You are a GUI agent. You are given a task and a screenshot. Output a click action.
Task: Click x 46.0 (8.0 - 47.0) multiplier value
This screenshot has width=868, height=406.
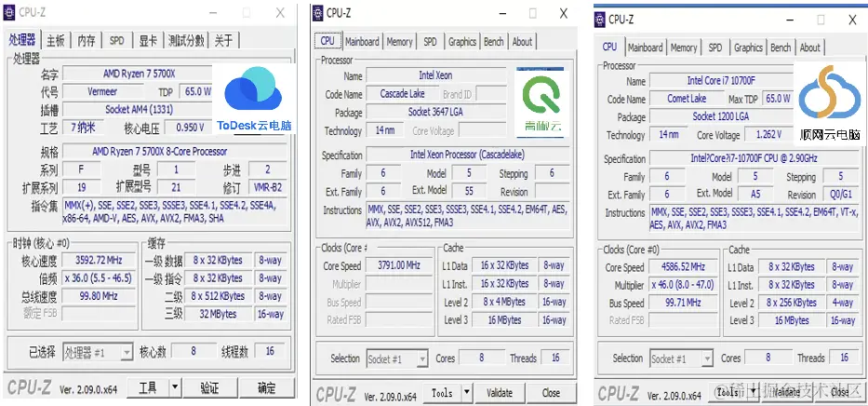pyautogui.click(x=683, y=285)
